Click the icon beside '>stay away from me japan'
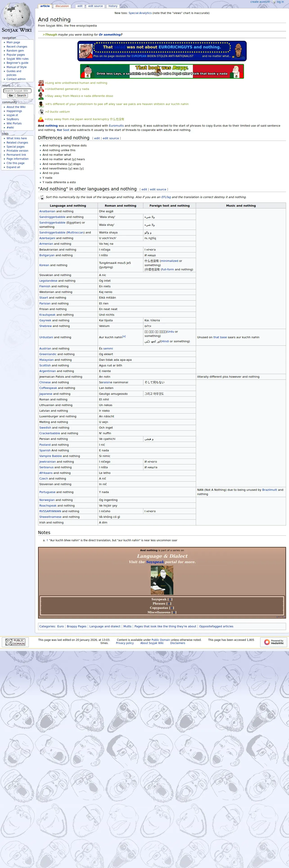This screenshot has width=289, height=868. [x=41, y=119]
